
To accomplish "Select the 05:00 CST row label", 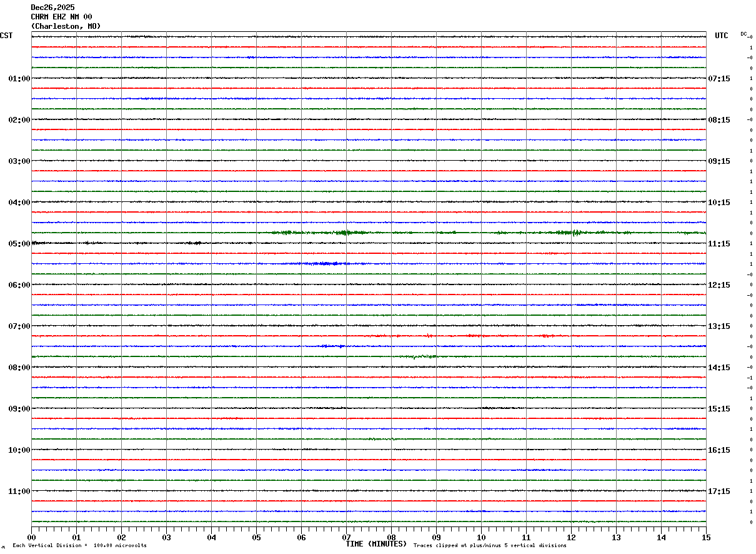I will (x=19, y=244).
